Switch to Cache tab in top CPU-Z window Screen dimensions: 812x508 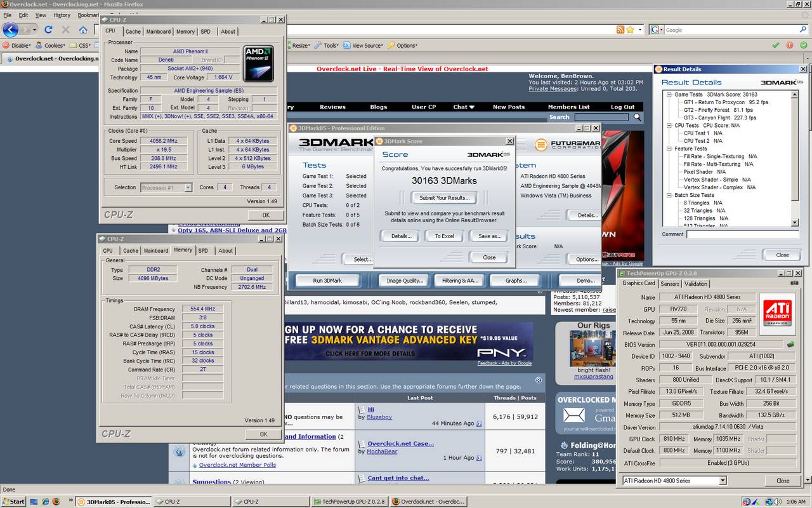tap(133, 31)
